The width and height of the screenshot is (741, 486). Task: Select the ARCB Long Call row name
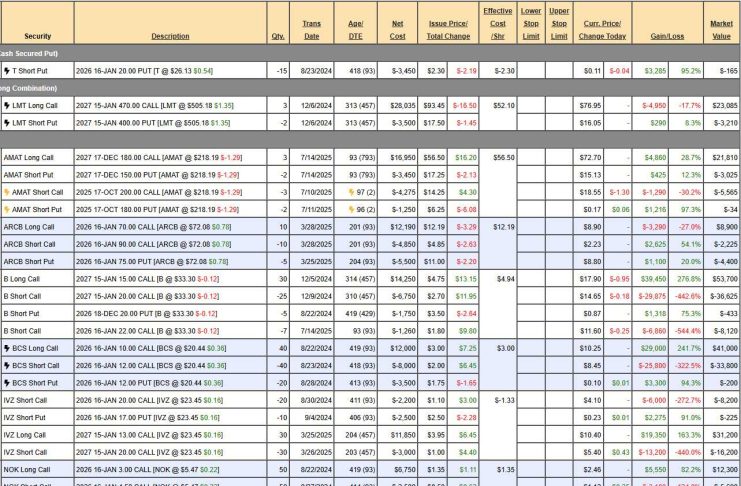pyautogui.click(x=28, y=227)
